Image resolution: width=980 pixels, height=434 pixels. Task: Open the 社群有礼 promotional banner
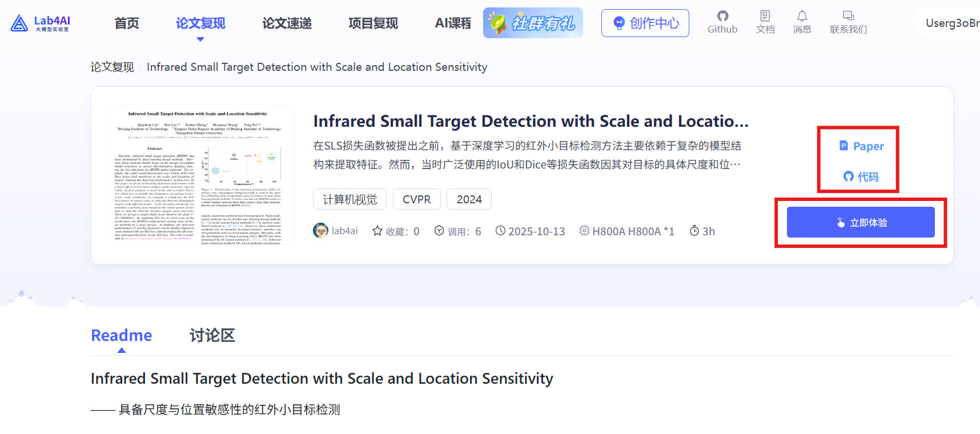[x=533, y=23]
